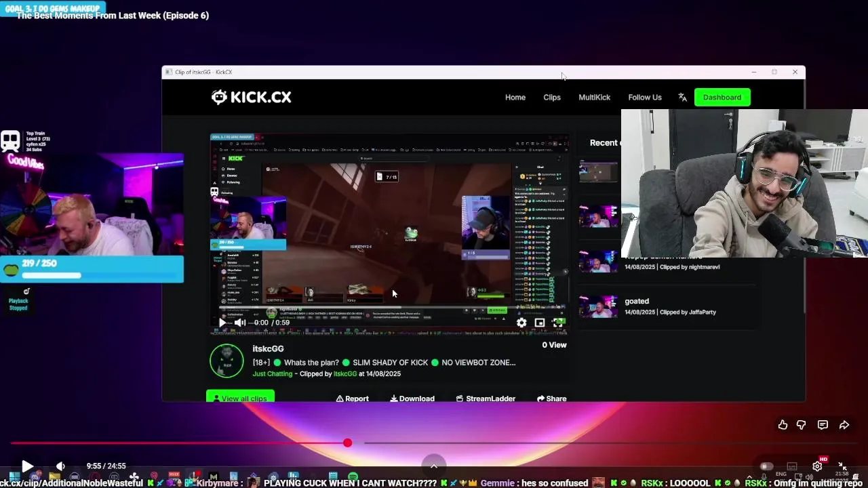This screenshot has height=488, width=868.
Task: Open clip in StreamLadder
Action: click(486, 399)
